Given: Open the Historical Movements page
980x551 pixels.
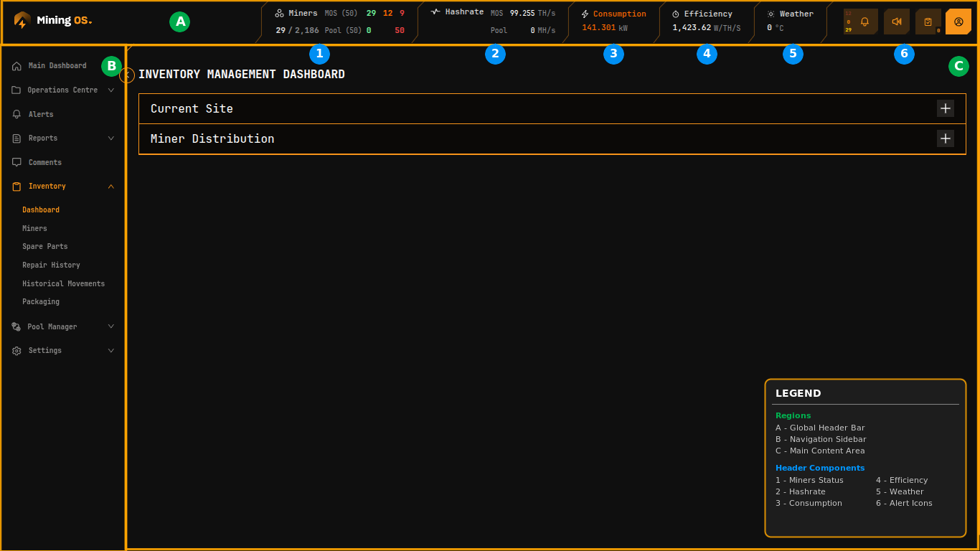Looking at the screenshot, I should point(63,283).
